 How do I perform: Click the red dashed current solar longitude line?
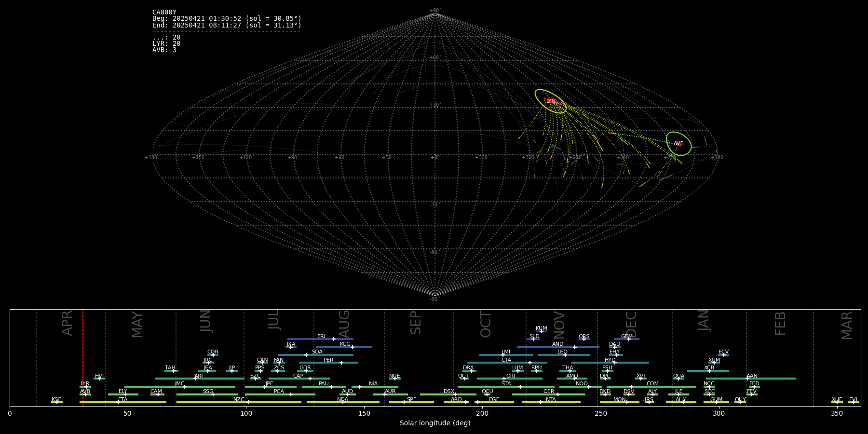point(83,357)
